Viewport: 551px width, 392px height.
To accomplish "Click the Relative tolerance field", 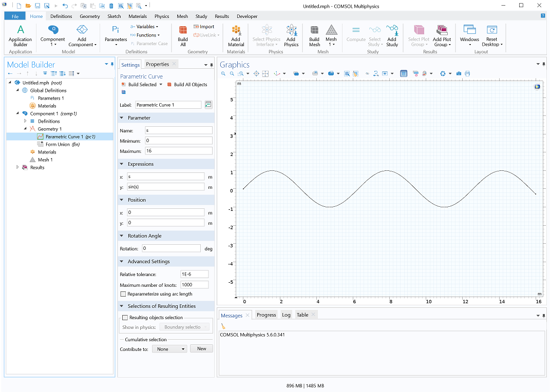I will [194, 275].
